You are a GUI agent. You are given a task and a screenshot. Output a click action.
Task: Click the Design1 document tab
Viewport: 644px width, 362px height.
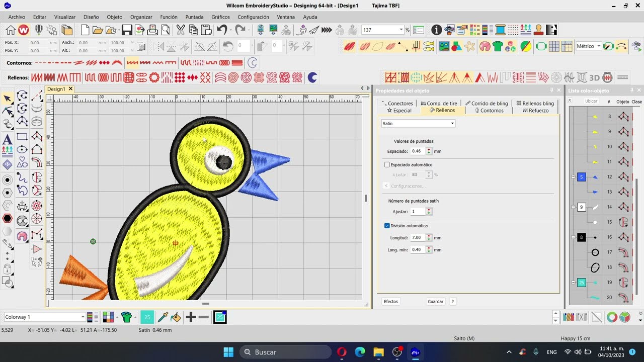(56, 89)
